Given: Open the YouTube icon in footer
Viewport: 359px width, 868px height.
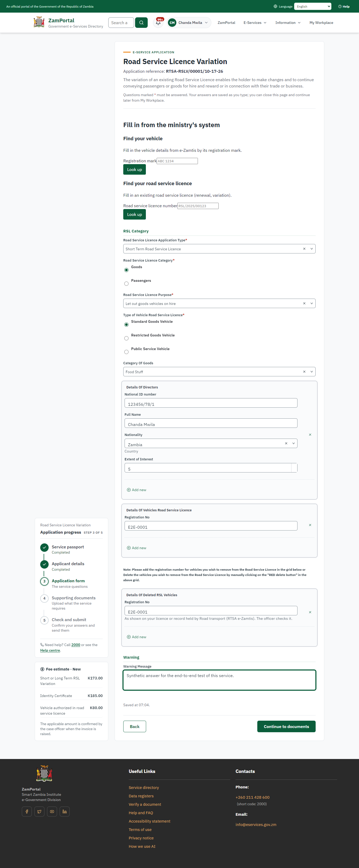Looking at the screenshot, I should (52, 811).
